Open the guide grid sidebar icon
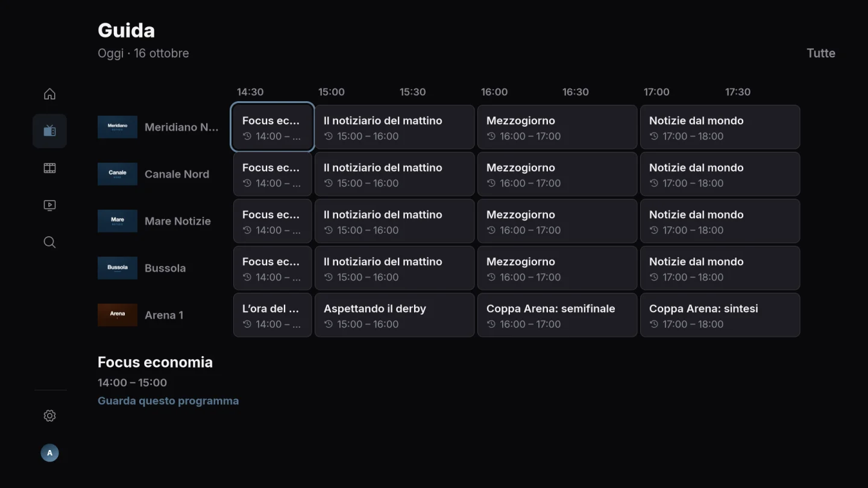 (49, 168)
